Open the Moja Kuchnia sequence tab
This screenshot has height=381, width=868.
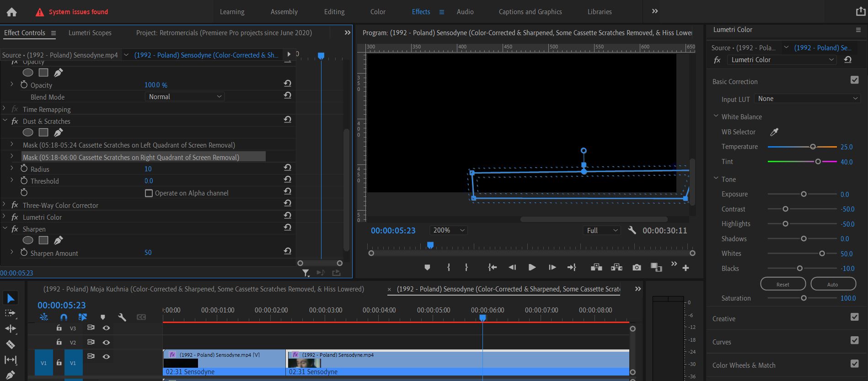pyautogui.click(x=204, y=289)
